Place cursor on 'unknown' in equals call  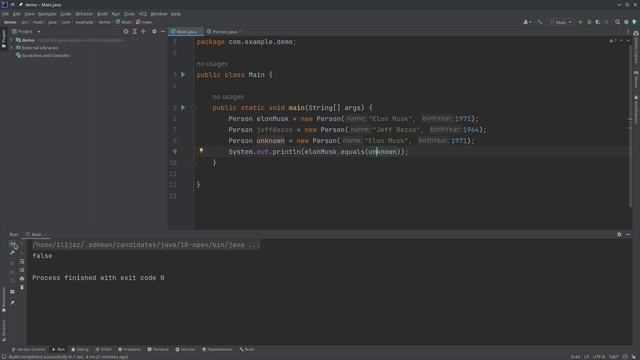click(x=382, y=152)
